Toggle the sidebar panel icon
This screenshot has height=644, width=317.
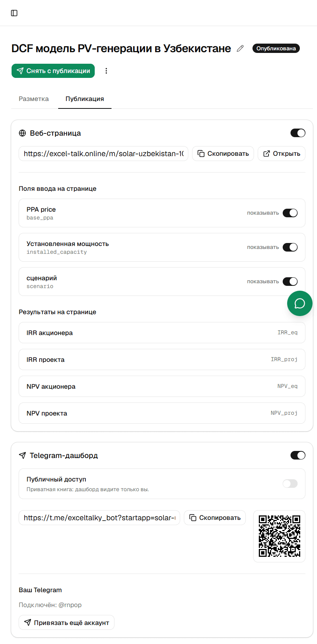point(14,13)
